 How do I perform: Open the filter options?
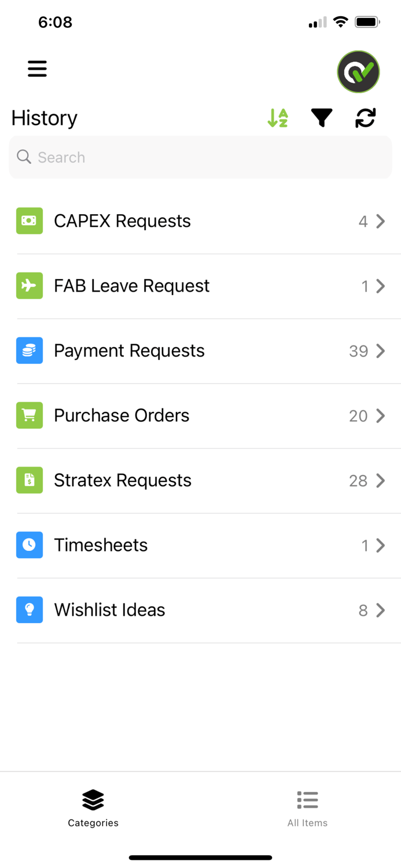click(322, 117)
